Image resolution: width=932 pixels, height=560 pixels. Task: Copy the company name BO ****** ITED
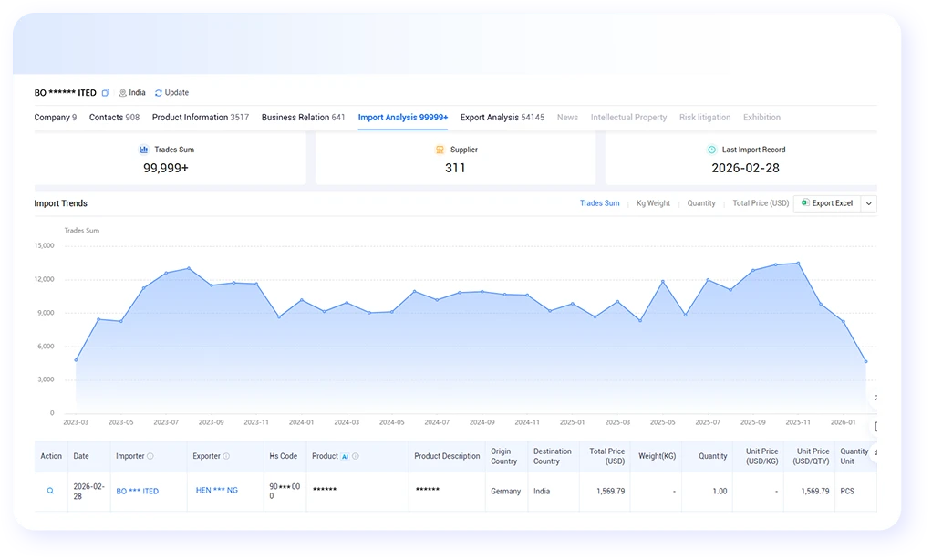coord(105,93)
